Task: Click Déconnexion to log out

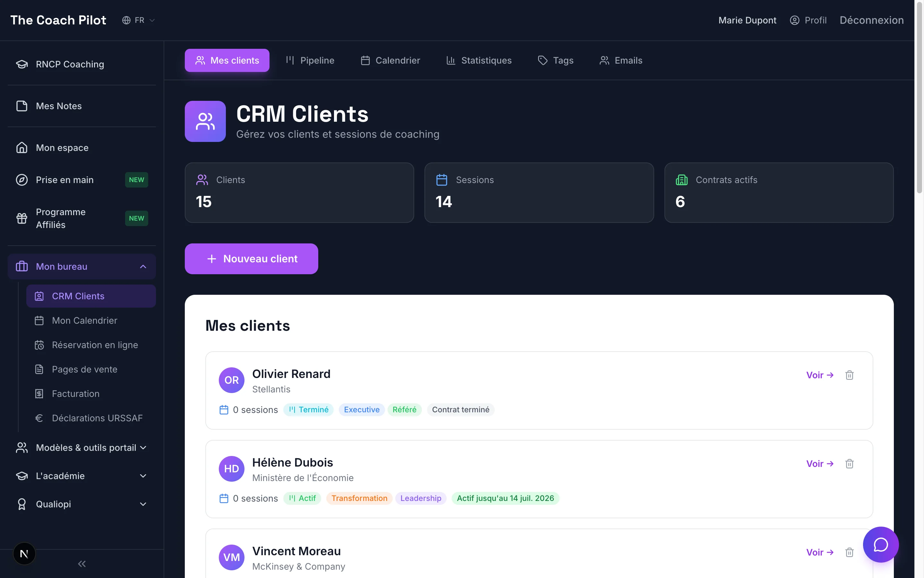Action: [x=872, y=20]
